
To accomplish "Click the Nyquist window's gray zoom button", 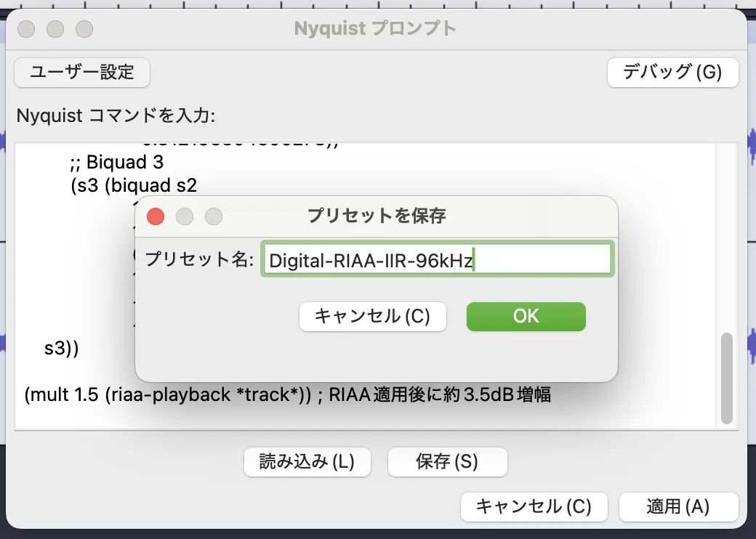I will pyautogui.click(x=84, y=29).
